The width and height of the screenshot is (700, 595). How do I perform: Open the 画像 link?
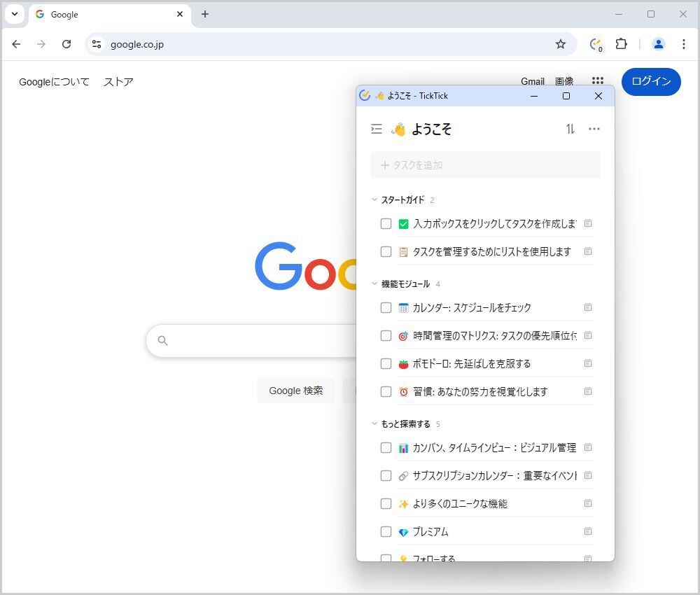pos(564,81)
